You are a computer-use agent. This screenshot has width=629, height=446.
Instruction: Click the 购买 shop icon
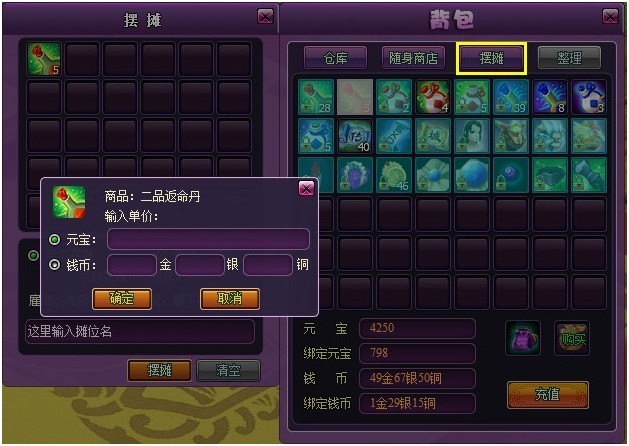(572, 338)
